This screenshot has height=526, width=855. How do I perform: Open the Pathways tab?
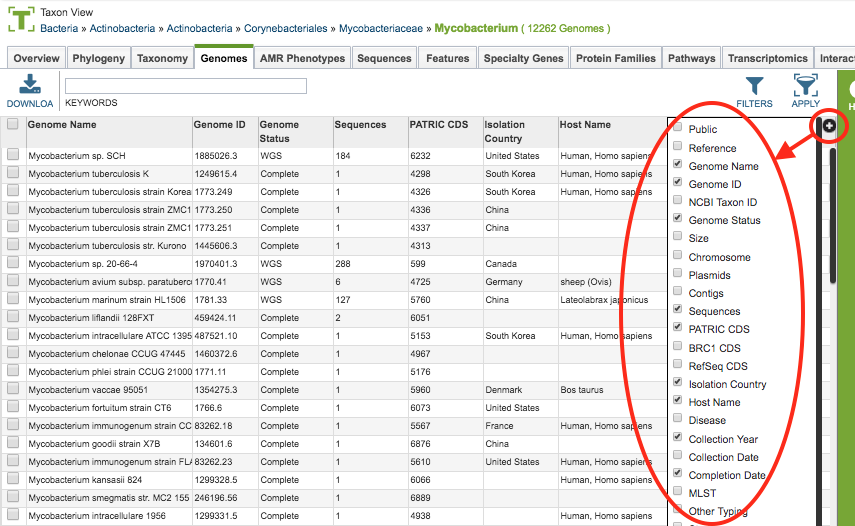click(x=691, y=58)
